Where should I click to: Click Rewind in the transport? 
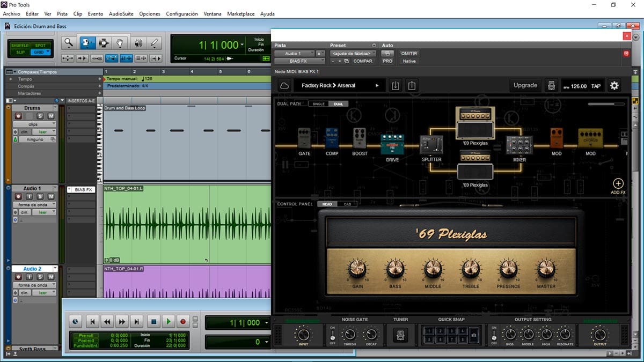coord(107,322)
